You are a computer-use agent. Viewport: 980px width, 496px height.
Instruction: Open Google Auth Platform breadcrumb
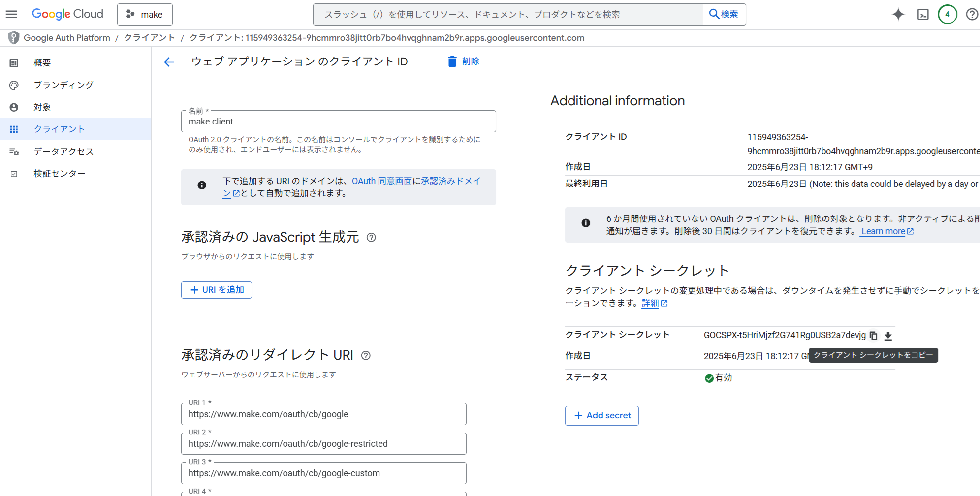[x=67, y=38]
